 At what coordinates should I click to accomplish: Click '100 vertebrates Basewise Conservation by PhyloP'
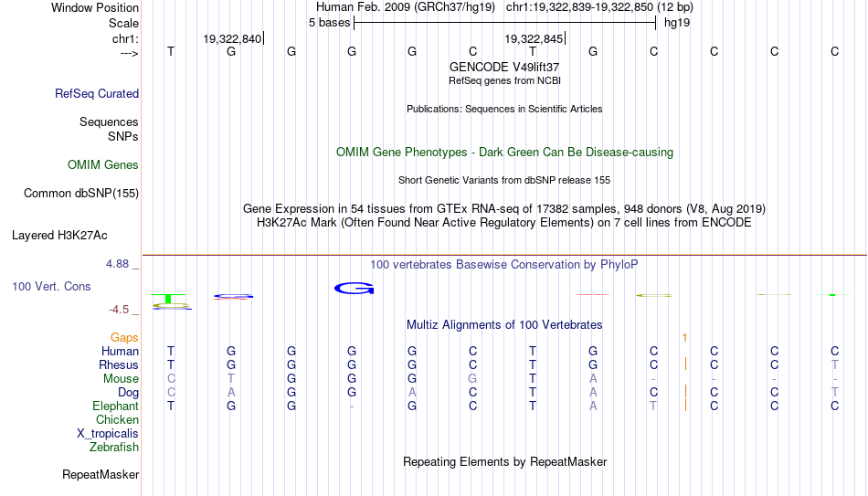click(504, 265)
